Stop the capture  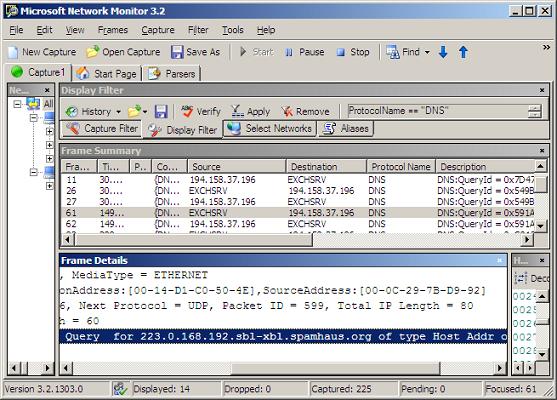pos(353,52)
